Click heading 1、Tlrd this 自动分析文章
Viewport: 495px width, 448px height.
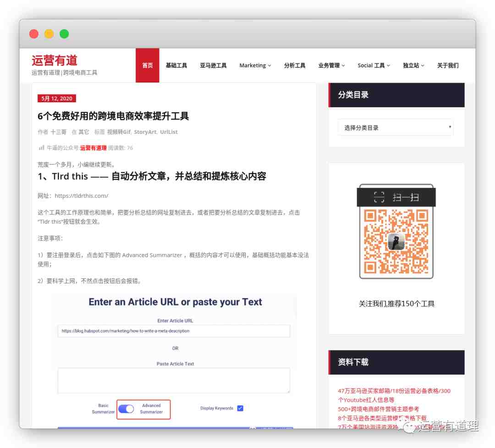click(152, 176)
